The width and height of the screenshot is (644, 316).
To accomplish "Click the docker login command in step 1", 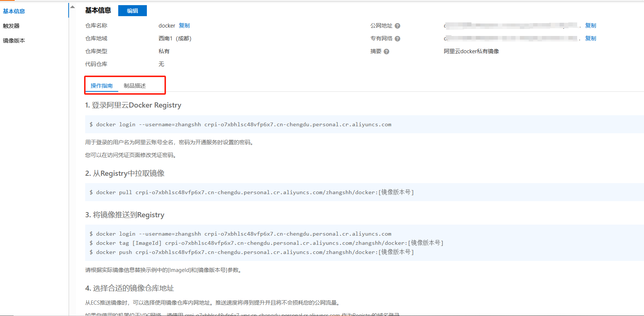I will [x=240, y=124].
